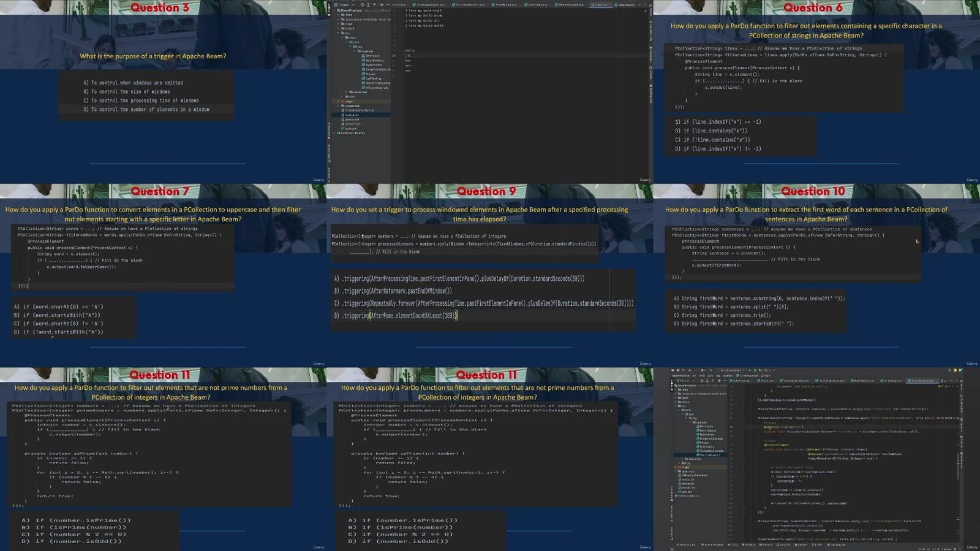Click the green Run button in Java code IDE frame
This screenshot has height=551, width=980.
click(x=750, y=370)
